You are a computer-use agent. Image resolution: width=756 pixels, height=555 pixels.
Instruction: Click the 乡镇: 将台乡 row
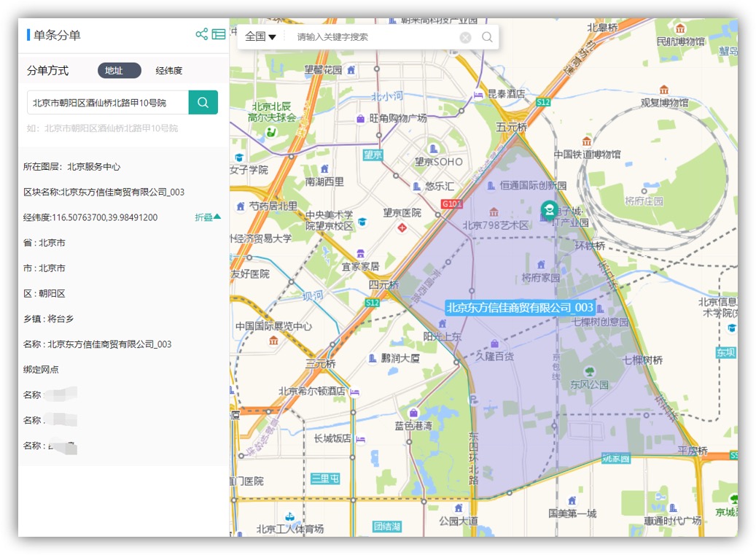48,319
